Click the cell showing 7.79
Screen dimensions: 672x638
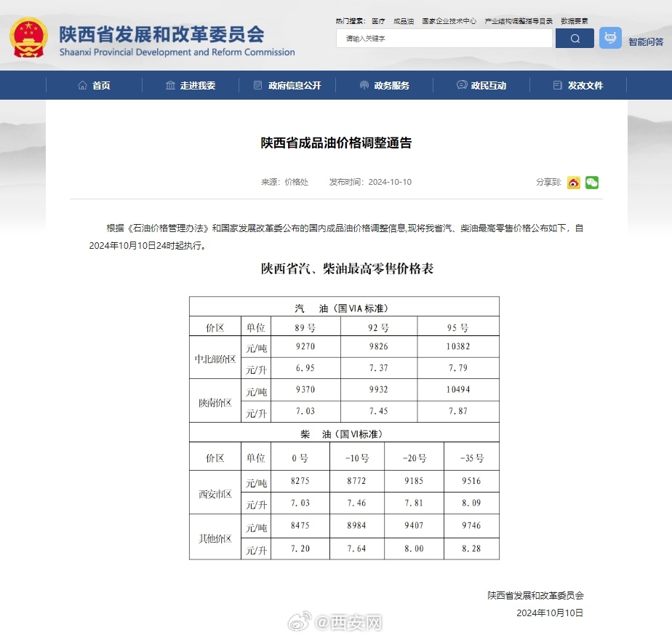[458, 368]
